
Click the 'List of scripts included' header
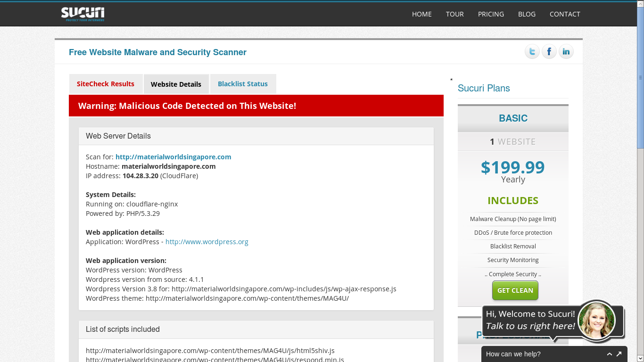pyautogui.click(x=256, y=329)
